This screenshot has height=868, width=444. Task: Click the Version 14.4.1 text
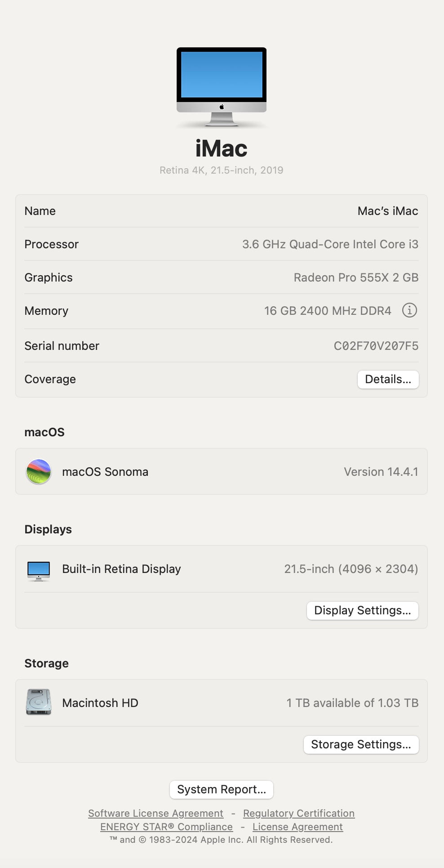tap(381, 472)
